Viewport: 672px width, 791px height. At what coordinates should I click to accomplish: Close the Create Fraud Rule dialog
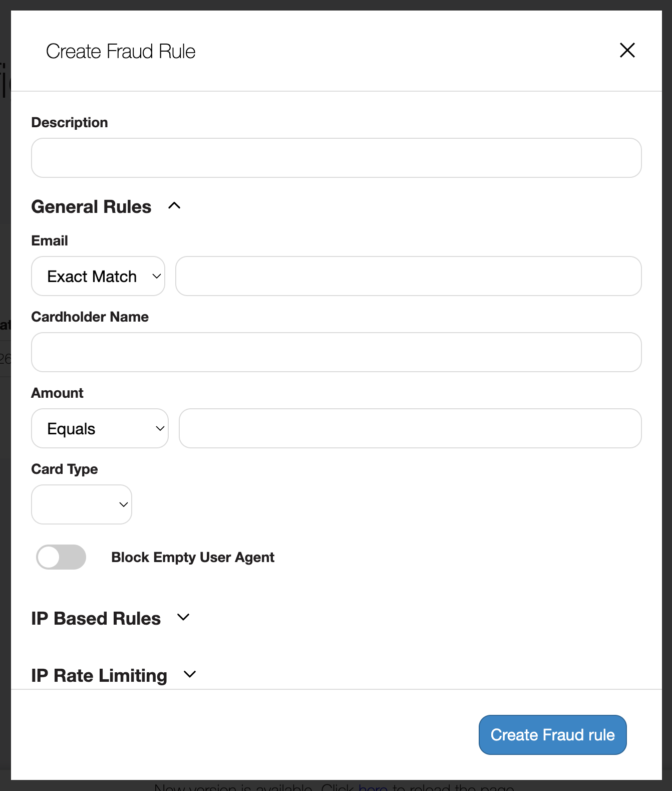[x=627, y=50]
